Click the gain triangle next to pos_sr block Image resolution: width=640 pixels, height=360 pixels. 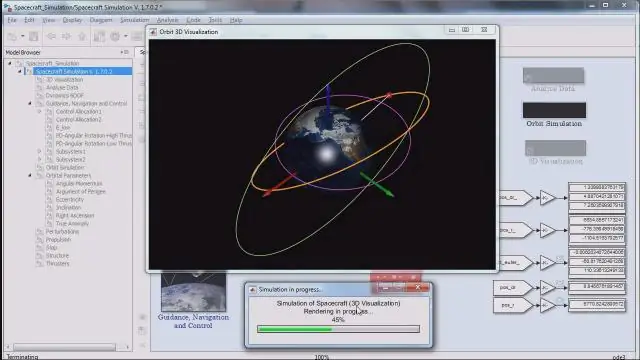tap(547, 287)
